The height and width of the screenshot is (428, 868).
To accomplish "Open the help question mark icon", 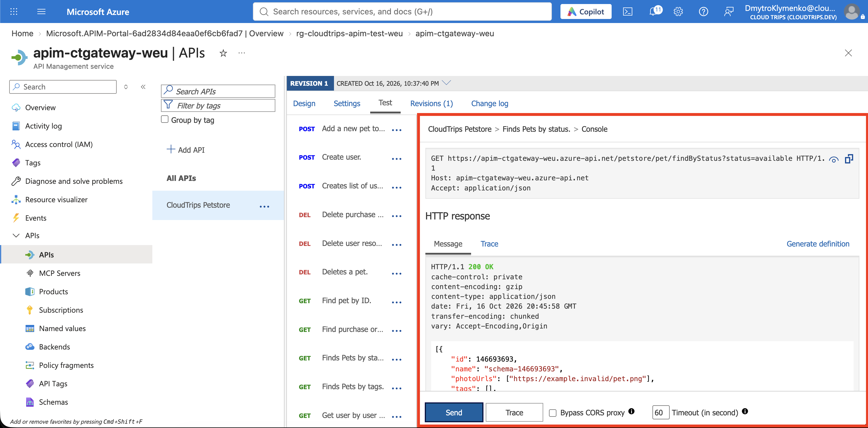I will click(703, 12).
